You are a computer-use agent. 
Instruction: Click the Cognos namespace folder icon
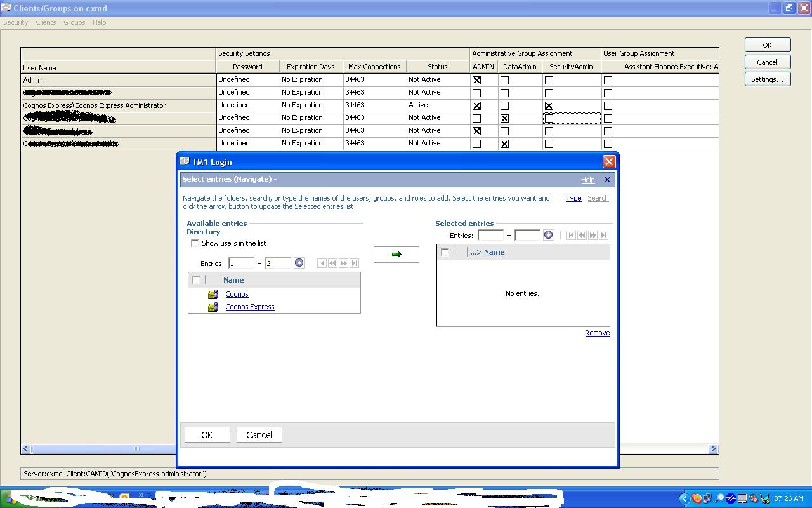coord(213,295)
